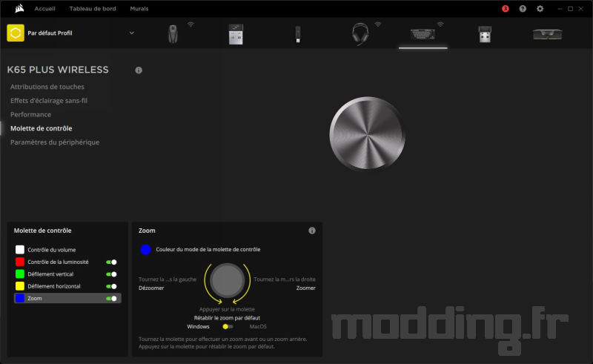Screen dimensions: 593x364
Task: Show info next to K65 PLUS WIRELESS title
Action: (139, 70)
